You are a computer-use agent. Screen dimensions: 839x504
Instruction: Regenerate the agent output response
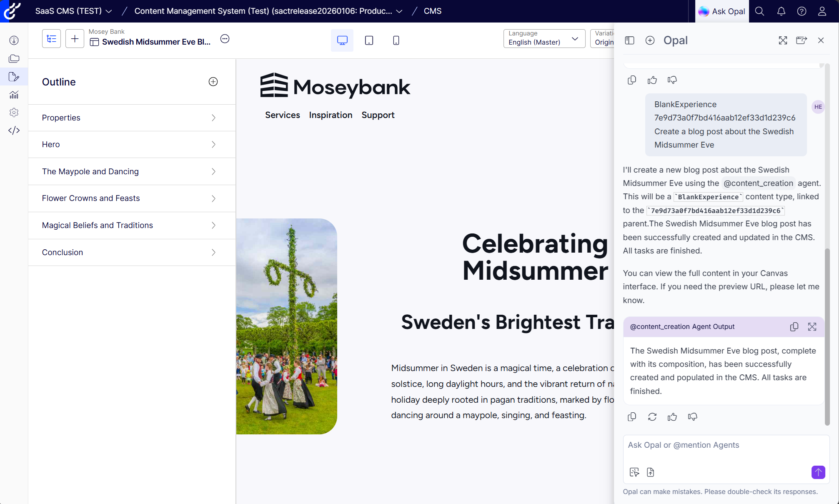click(x=652, y=416)
